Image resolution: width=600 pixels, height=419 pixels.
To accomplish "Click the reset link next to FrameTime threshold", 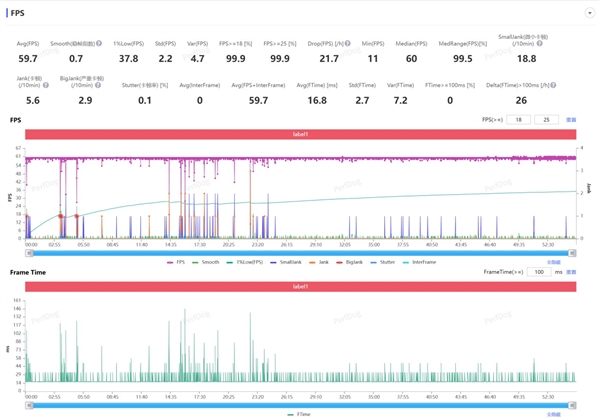I will 571,271.
